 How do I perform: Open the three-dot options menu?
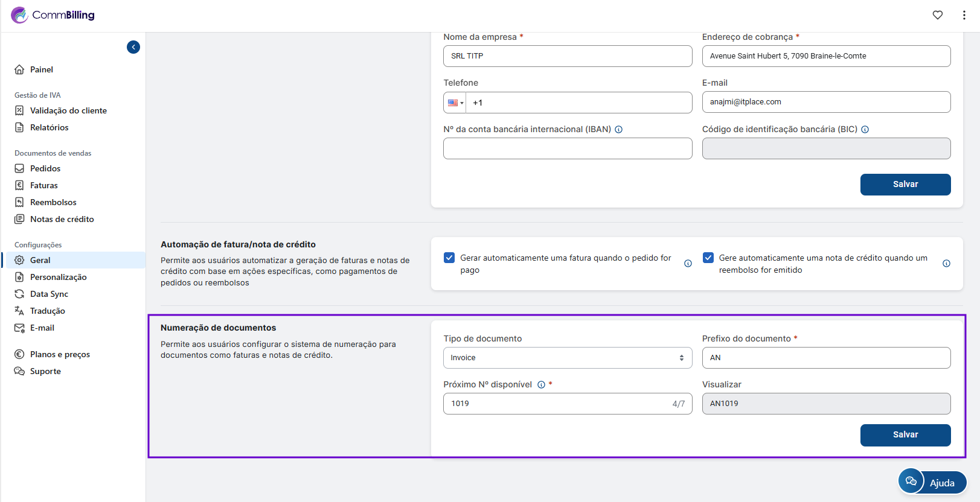[964, 15]
